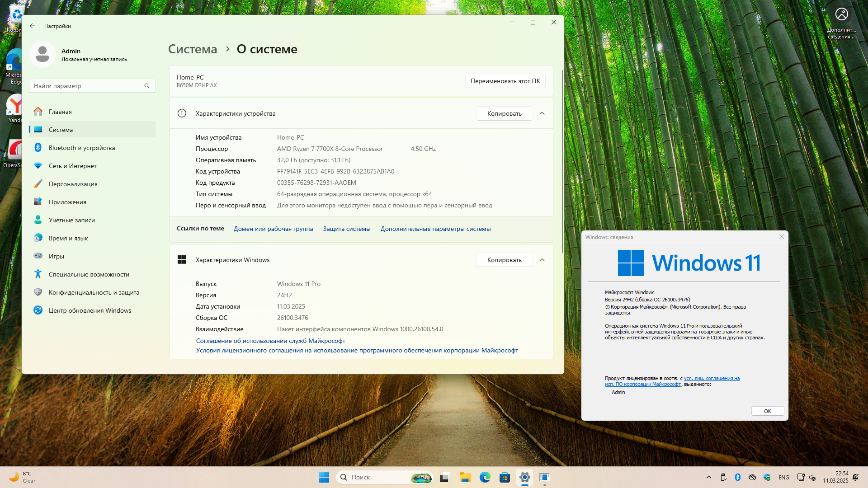The height and width of the screenshot is (488, 868).
Task: Go to Центр обновления Windows
Action: (x=90, y=310)
